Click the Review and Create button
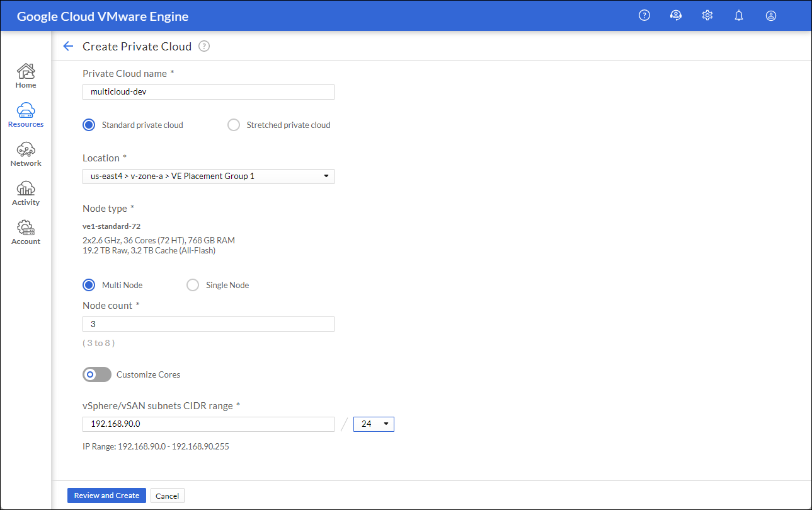 point(106,496)
